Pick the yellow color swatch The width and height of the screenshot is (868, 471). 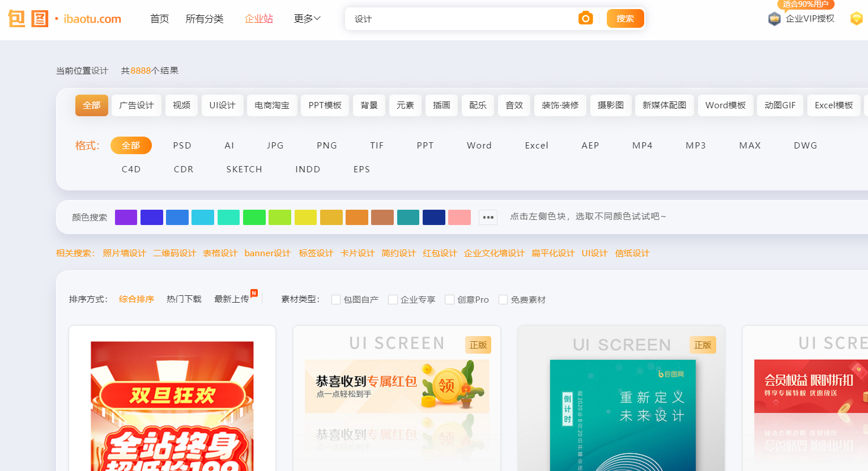pos(305,217)
